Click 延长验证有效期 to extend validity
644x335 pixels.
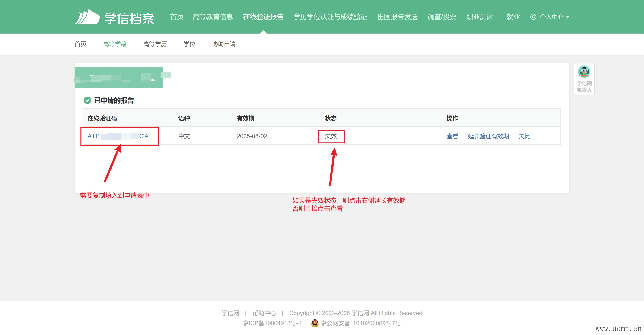(488, 136)
